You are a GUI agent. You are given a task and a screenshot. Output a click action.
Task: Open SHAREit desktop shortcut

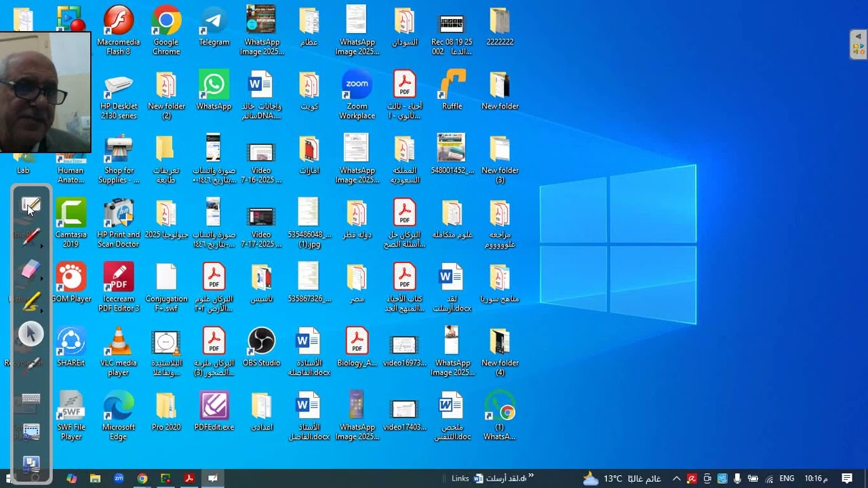[x=71, y=348]
